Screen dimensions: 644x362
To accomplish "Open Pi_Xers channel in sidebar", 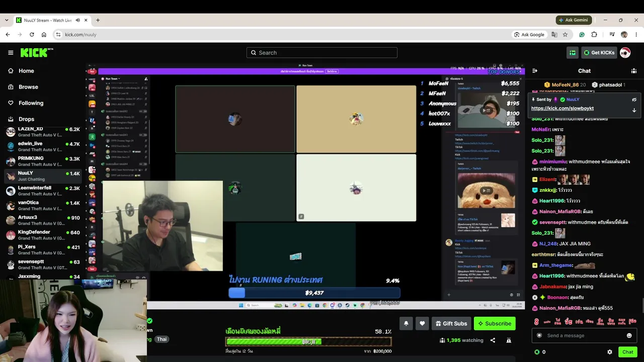I will pyautogui.click(x=43, y=250).
